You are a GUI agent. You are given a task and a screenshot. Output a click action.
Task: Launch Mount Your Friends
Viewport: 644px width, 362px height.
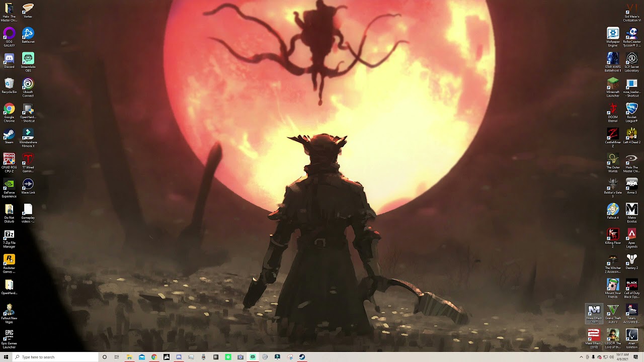[x=613, y=289]
